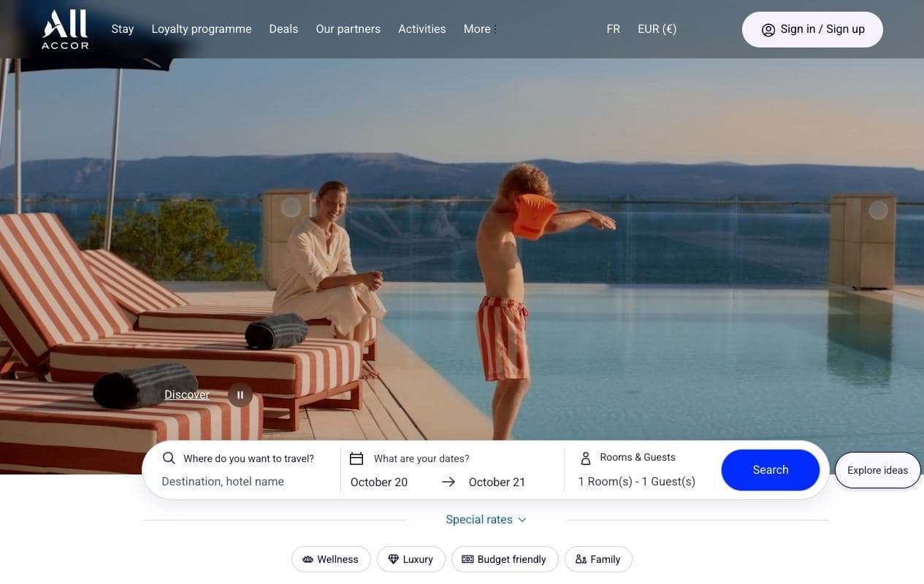Image resolution: width=924 pixels, height=584 pixels.
Task: Open the Activities menu
Action: click(422, 29)
